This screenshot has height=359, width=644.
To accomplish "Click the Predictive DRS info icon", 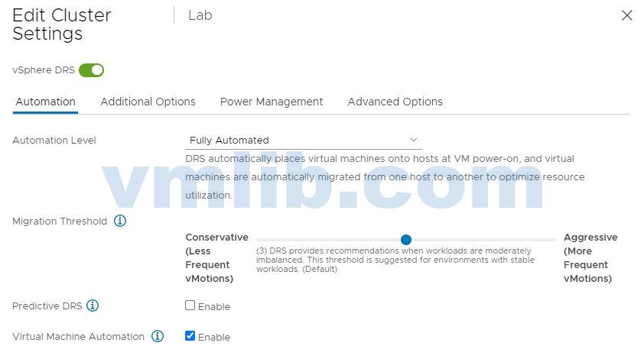I will 93,306.
